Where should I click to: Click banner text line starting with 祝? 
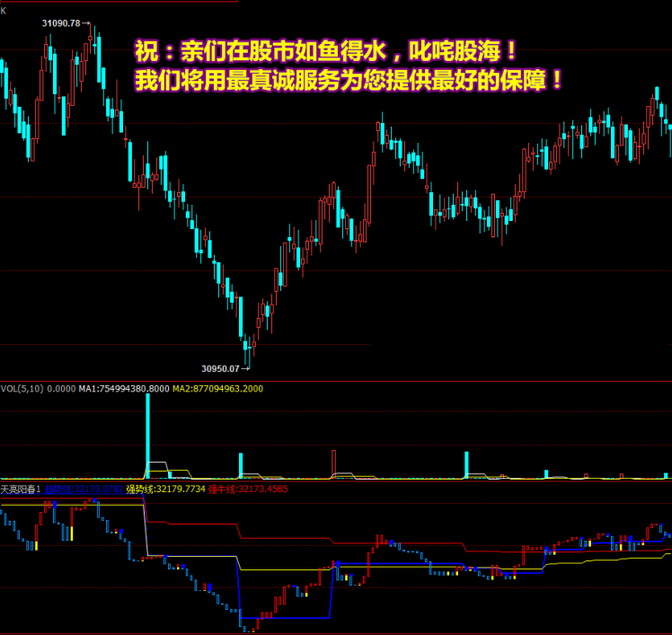coord(325,50)
